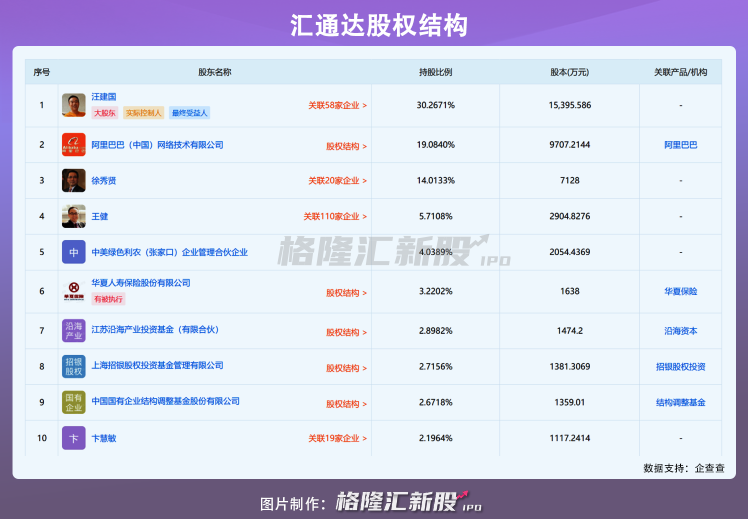Open shareholder 王健 name link
Image resolution: width=748 pixels, height=519 pixels.
click(x=100, y=216)
